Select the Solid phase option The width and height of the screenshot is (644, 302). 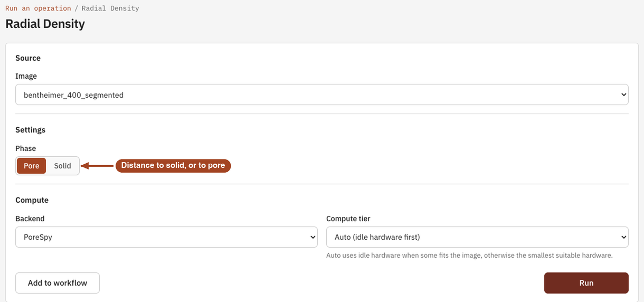tap(62, 166)
